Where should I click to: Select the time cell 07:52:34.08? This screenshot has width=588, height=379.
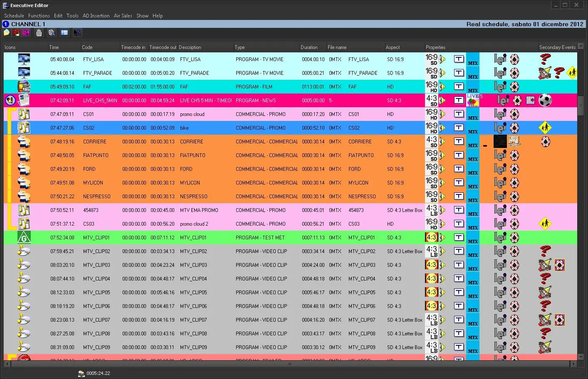(62, 238)
